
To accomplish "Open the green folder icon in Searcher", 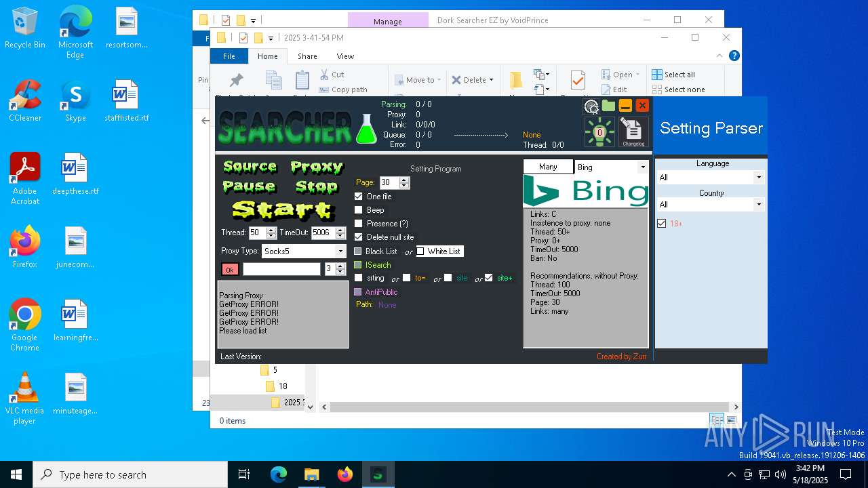I will tap(608, 106).
